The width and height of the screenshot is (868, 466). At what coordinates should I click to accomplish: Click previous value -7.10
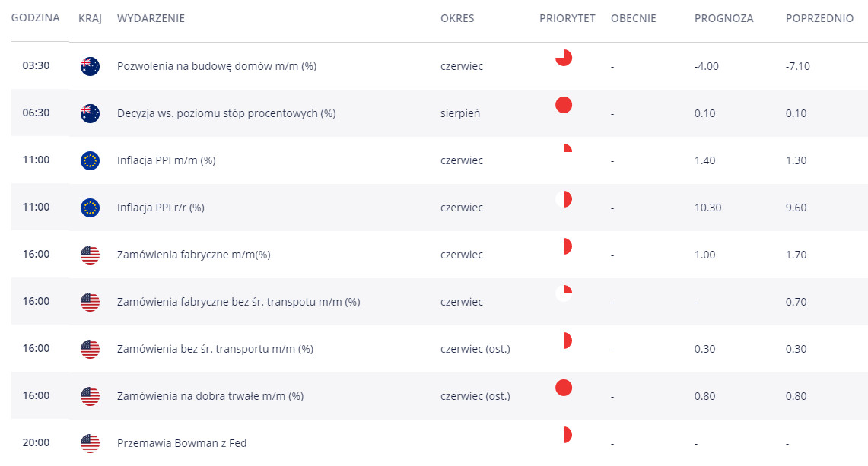[x=798, y=66]
